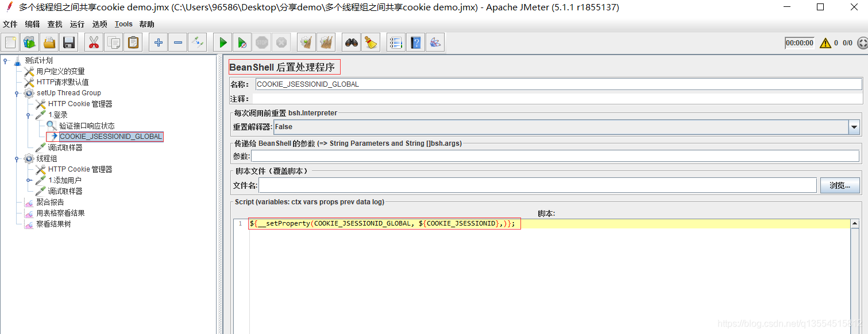Cut selection using the scissors icon
The width and height of the screenshot is (868, 334).
(x=94, y=42)
